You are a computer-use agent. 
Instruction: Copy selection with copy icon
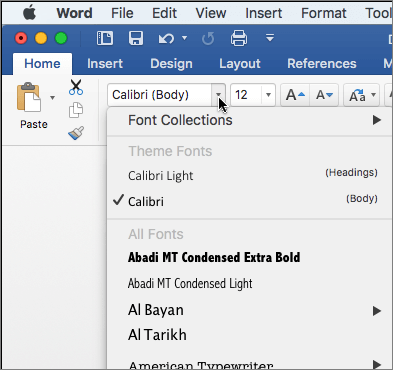(x=76, y=110)
